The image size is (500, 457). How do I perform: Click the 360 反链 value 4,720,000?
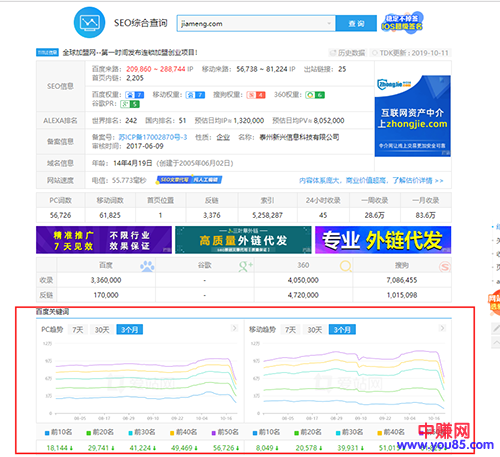point(303,295)
